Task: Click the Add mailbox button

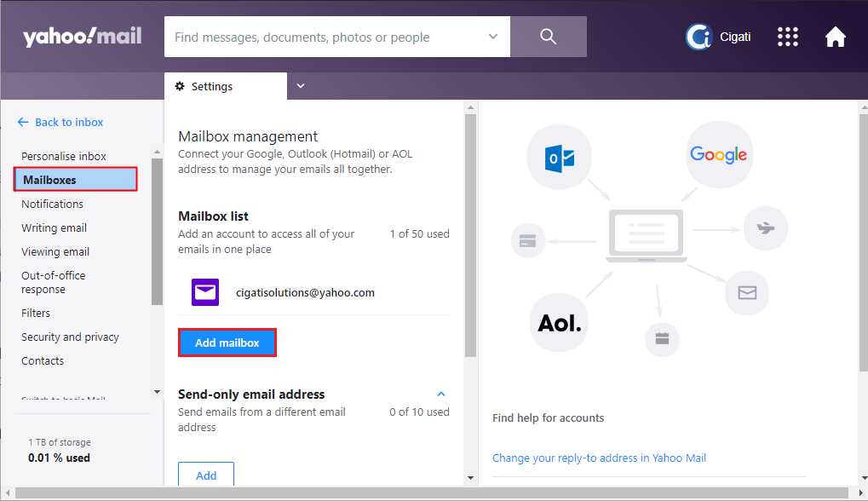Action: pos(227,343)
